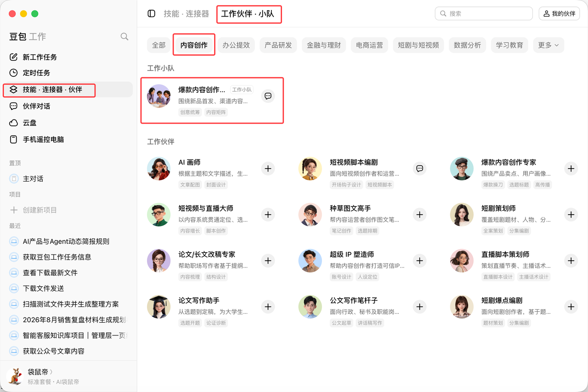
Task: Click the 论文/长文改稿专家 avatar
Action: (x=159, y=261)
